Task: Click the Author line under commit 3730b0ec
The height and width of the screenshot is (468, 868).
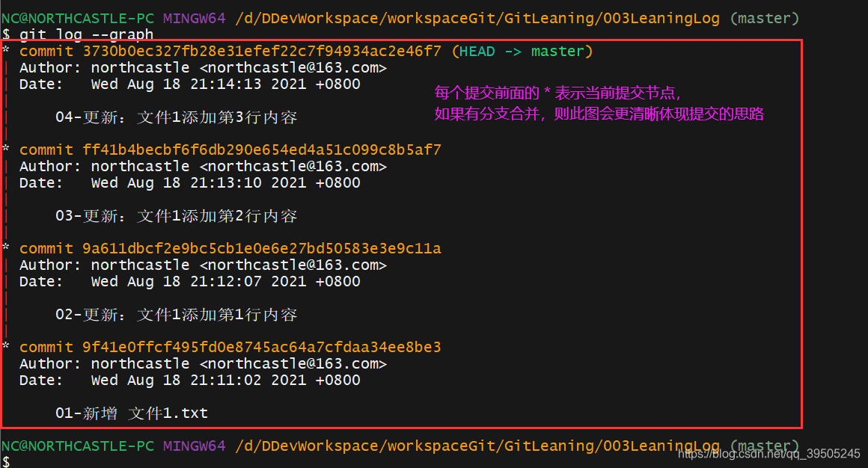Action: 204,68
